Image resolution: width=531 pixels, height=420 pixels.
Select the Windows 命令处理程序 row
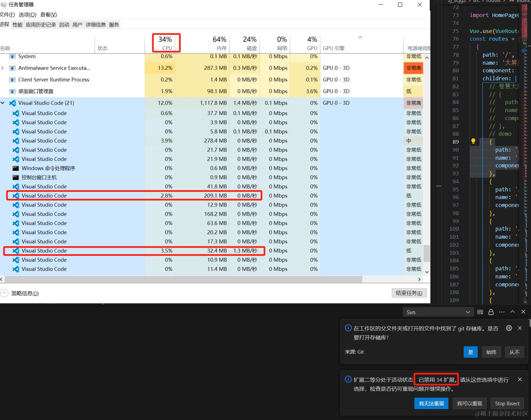click(x=212, y=168)
